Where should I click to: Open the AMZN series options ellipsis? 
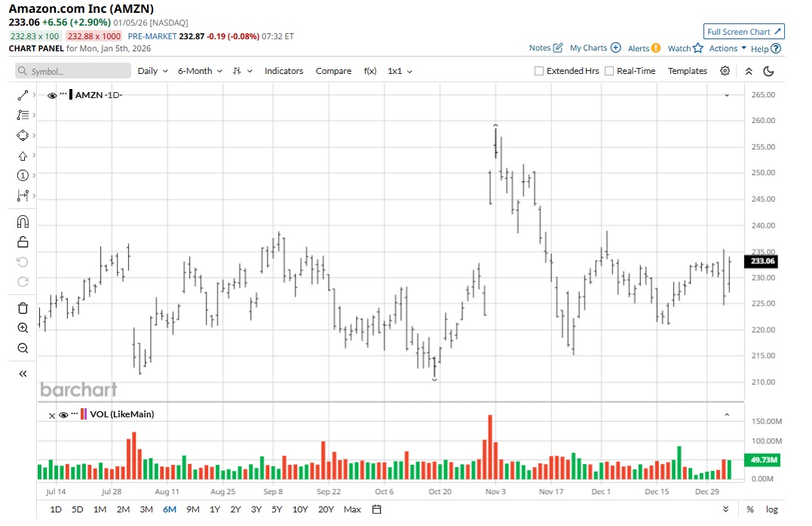click(x=63, y=94)
